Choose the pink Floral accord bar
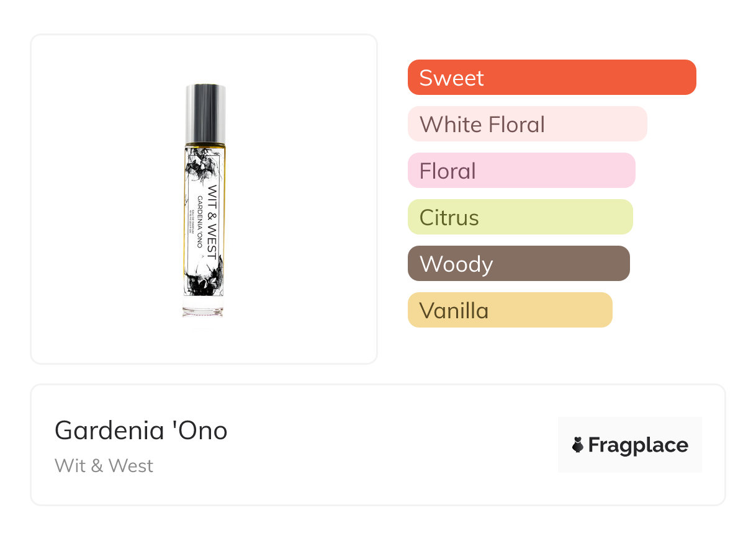This screenshot has width=756, height=536. click(x=521, y=171)
